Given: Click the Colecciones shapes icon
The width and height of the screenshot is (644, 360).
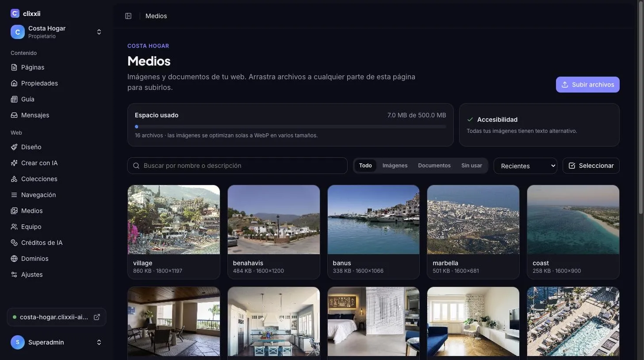Looking at the screenshot, I should 14,179.
